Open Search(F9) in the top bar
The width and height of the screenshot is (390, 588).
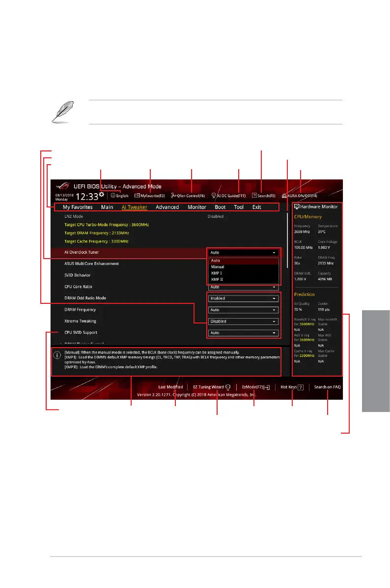click(264, 196)
